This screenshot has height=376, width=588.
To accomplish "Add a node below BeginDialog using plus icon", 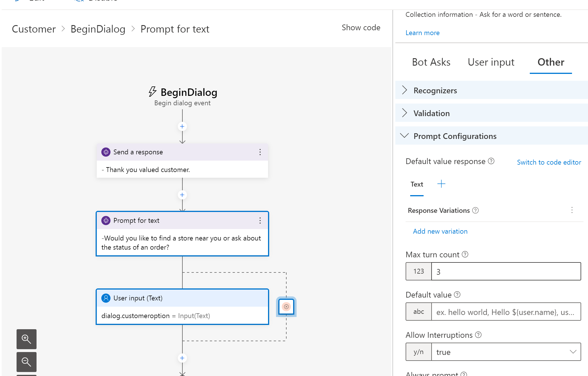I will click(182, 126).
